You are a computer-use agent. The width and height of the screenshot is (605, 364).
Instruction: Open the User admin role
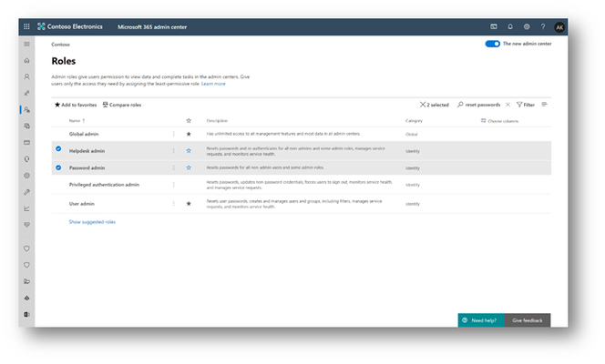81,203
